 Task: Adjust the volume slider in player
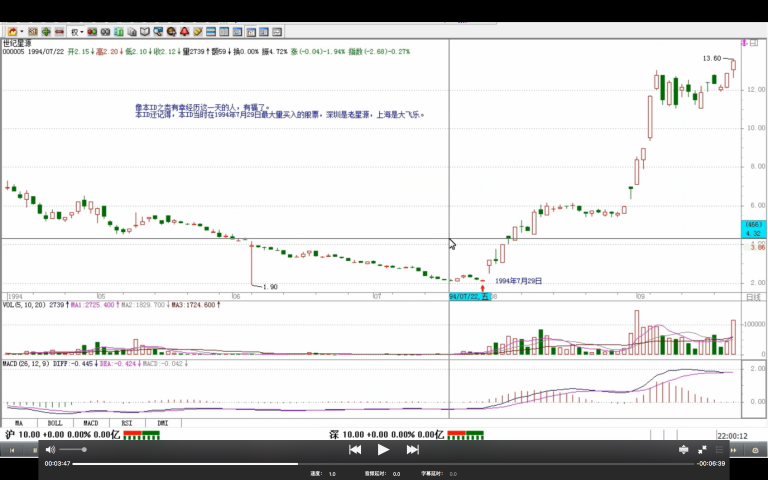74,450
